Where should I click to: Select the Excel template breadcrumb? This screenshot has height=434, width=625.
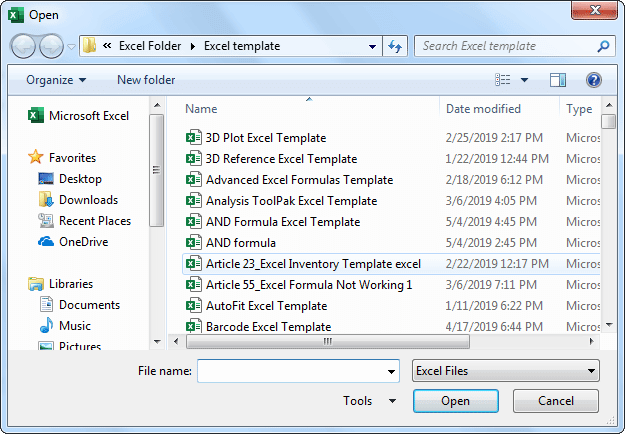point(242,46)
